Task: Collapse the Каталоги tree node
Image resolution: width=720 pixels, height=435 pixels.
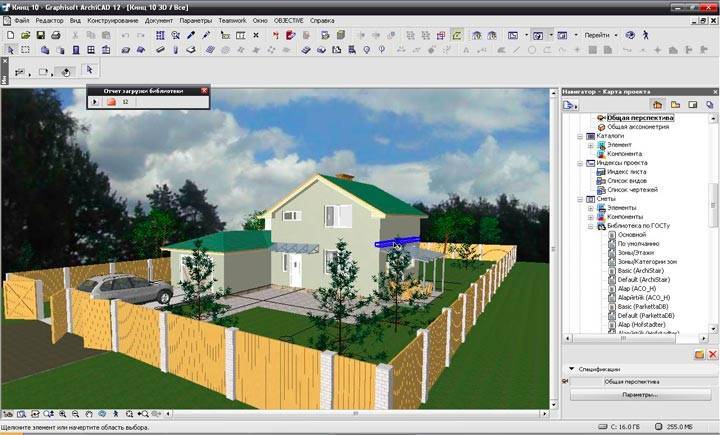Action: point(580,136)
